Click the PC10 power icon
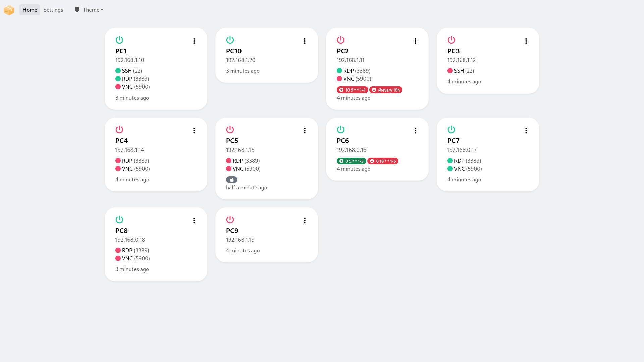Viewport: 644px width, 362px height. pos(230,40)
